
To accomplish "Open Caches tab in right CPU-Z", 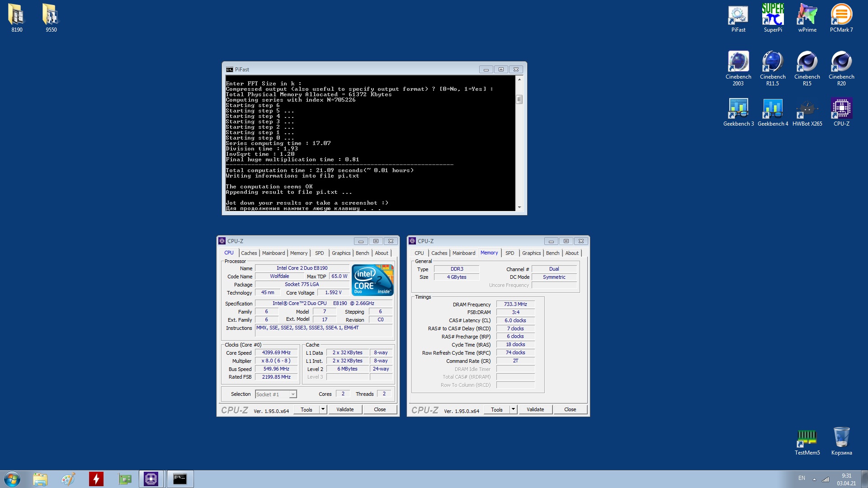I will pyautogui.click(x=439, y=253).
